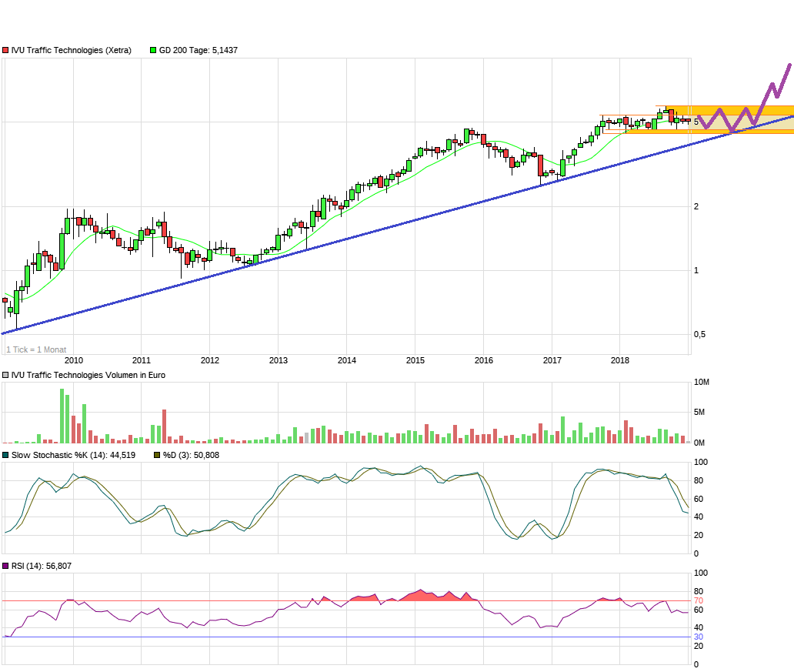Click the 2012 year label on time axis

point(209,360)
